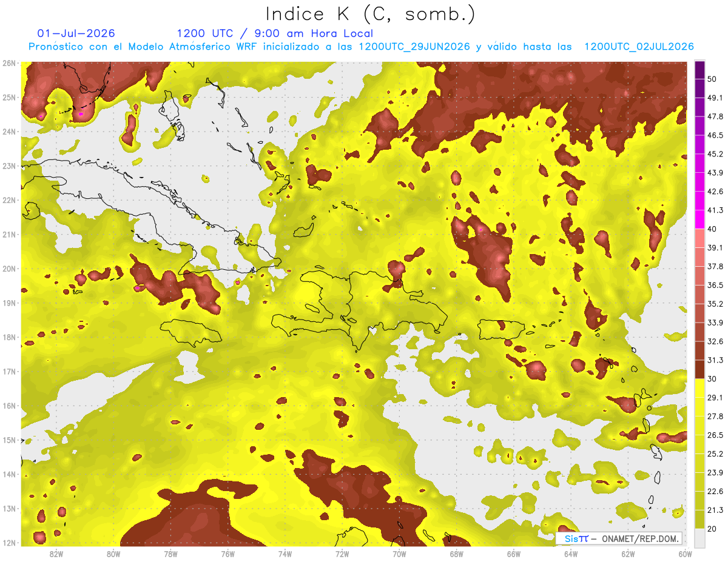728x562 pixels.
Task: Select the '18N' latitude label
Action: click(x=8, y=337)
